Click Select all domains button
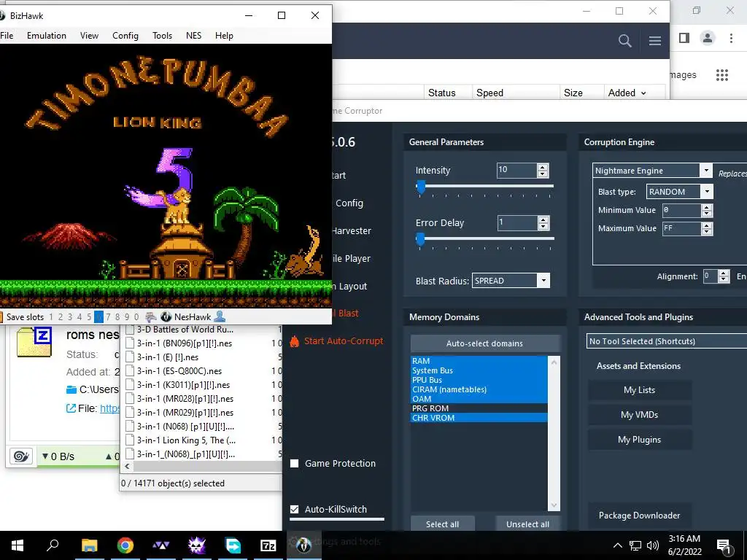 click(x=442, y=524)
